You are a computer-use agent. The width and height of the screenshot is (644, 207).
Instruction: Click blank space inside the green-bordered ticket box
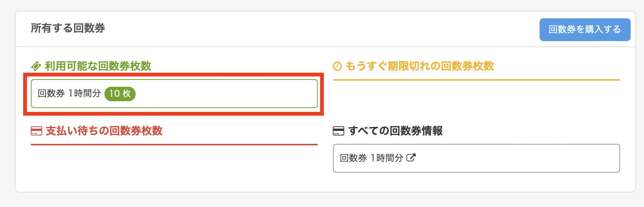228,94
